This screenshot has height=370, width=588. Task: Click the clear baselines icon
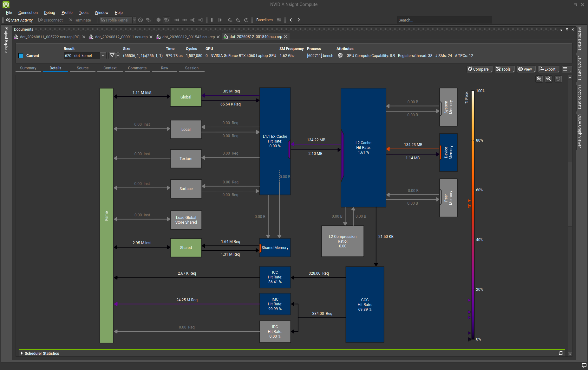[x=279, y=20]
